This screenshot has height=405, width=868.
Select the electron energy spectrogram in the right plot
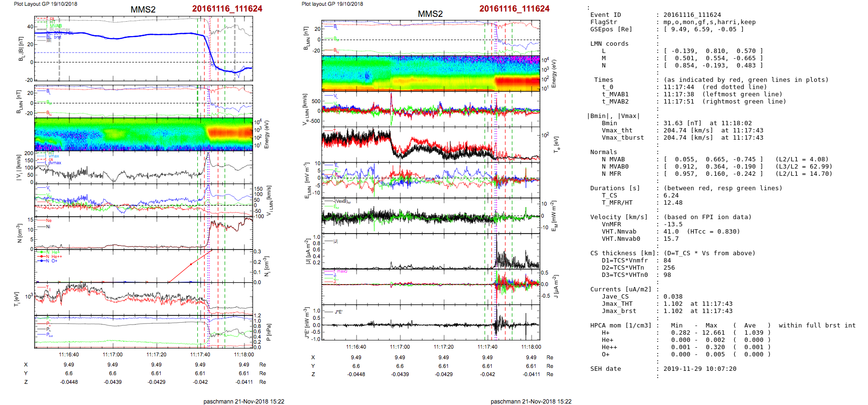(x=430, y=73)
